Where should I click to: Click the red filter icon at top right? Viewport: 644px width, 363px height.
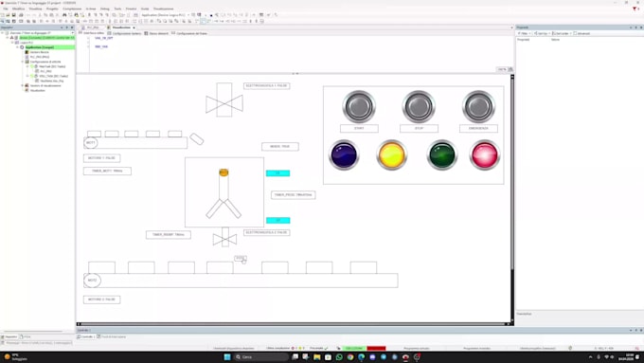pyautogui.click(x=635, y=9)
